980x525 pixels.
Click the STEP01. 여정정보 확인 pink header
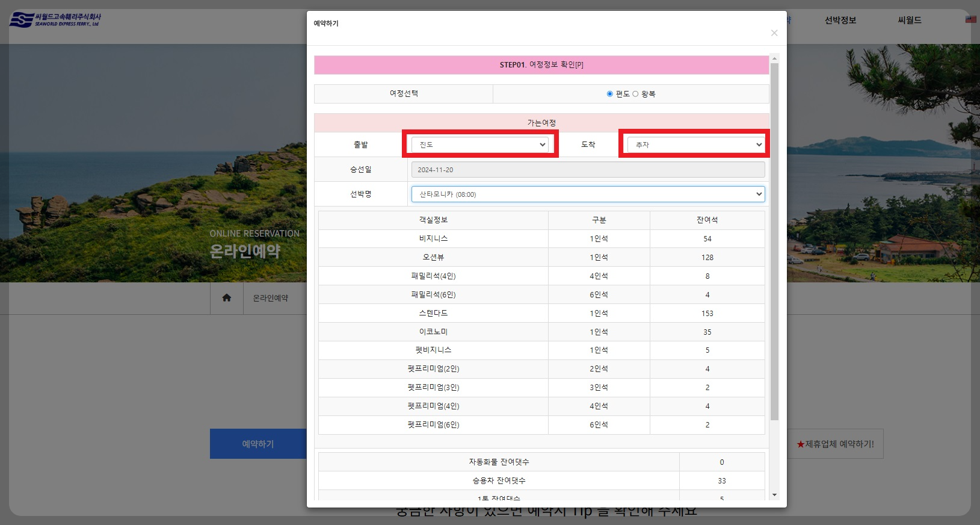(541, 65)
